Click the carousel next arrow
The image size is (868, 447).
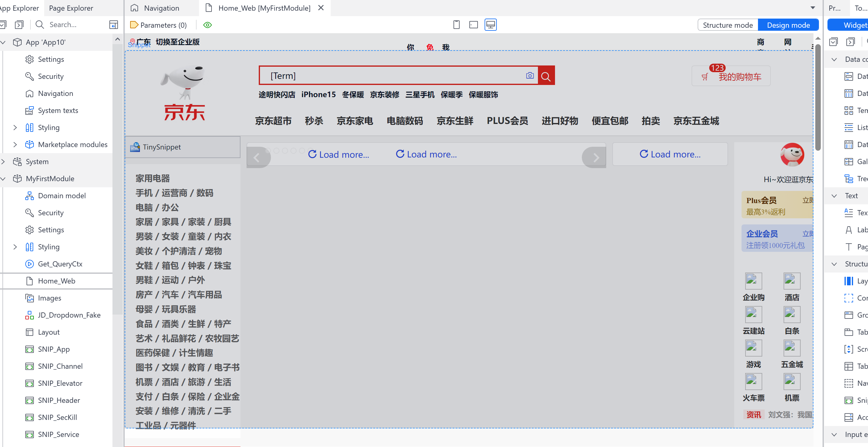coord(595,157)
